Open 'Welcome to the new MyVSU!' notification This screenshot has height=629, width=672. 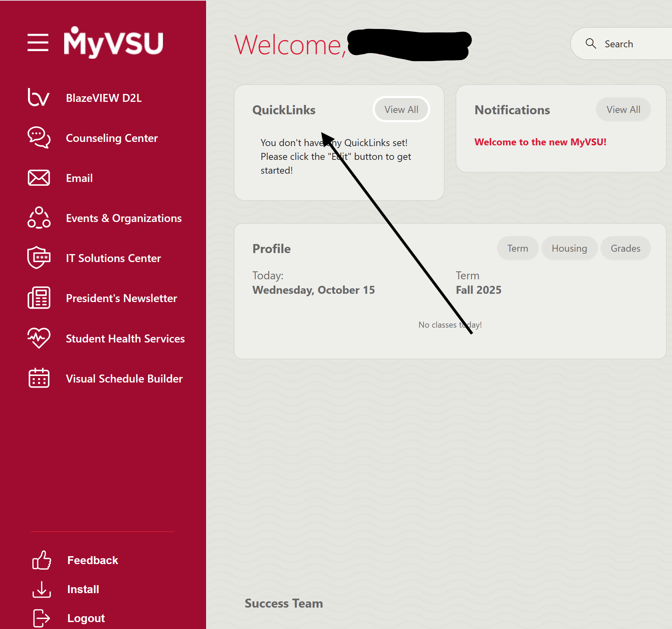pos(540,142)
